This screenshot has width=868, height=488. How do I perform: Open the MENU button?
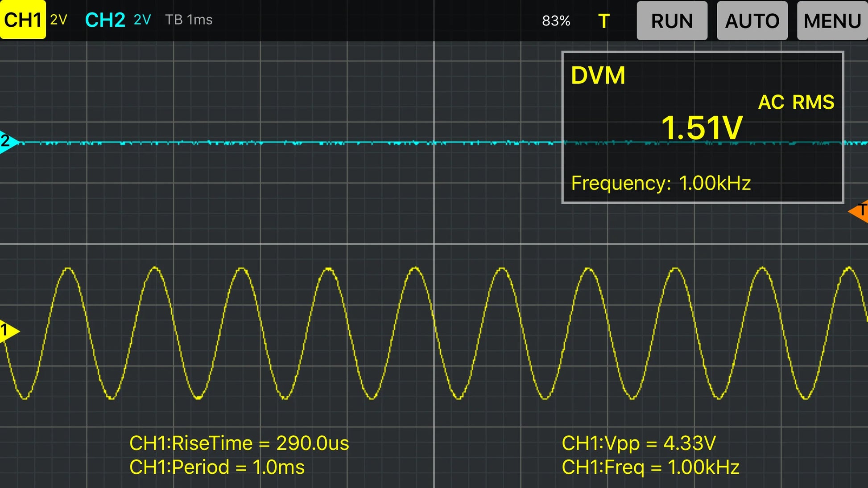pyautogui.click(x=832, y=21)
